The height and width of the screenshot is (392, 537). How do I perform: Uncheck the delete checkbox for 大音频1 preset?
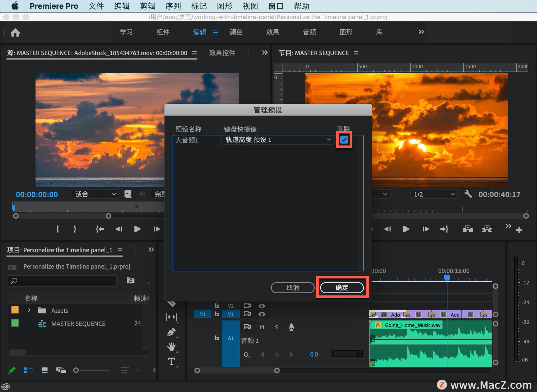coord(344,140)
